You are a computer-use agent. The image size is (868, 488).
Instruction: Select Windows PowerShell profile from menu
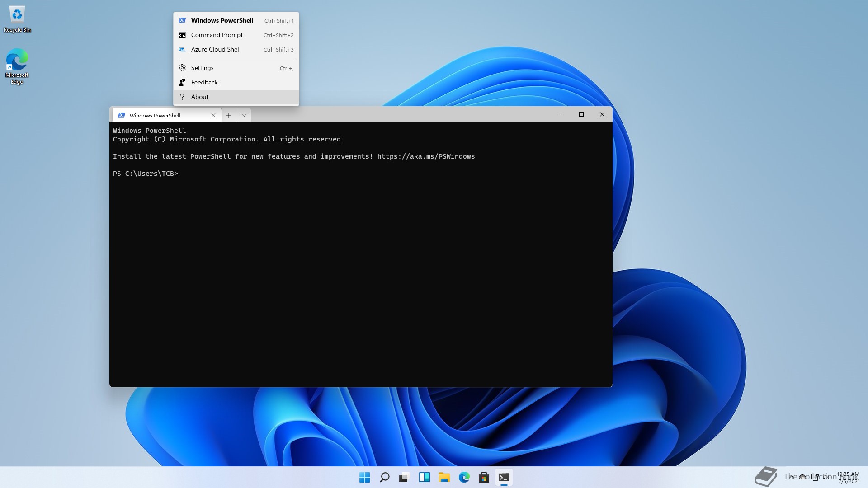point(222,20)
